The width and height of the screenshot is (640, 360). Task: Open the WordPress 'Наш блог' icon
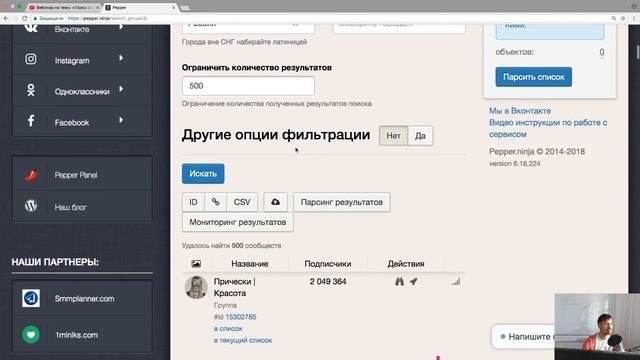[x=31, y=206]
